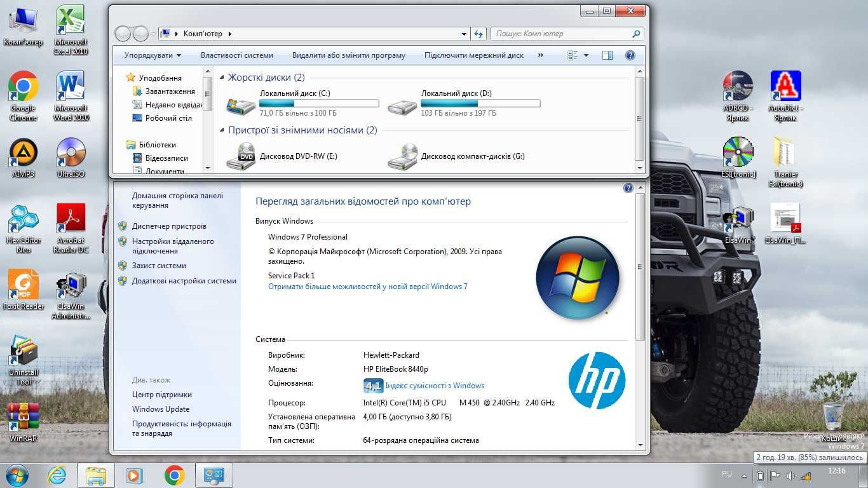
Task: Open Настройки віддаленого підключення link
Action: click(173, 246)
